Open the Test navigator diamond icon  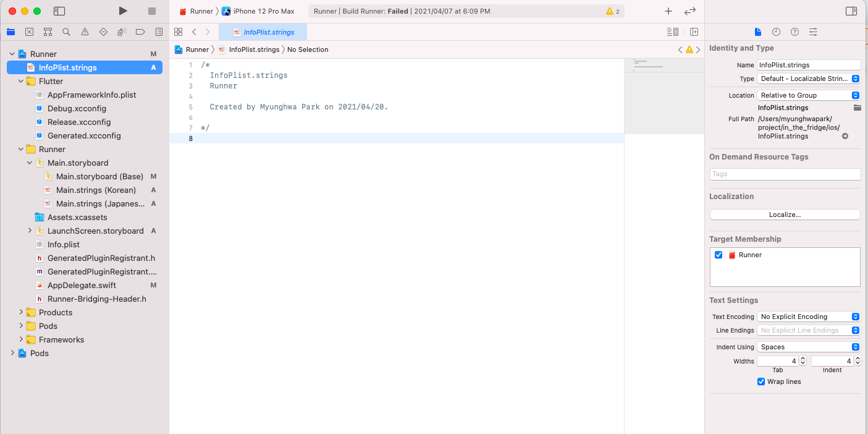point(103,32)
